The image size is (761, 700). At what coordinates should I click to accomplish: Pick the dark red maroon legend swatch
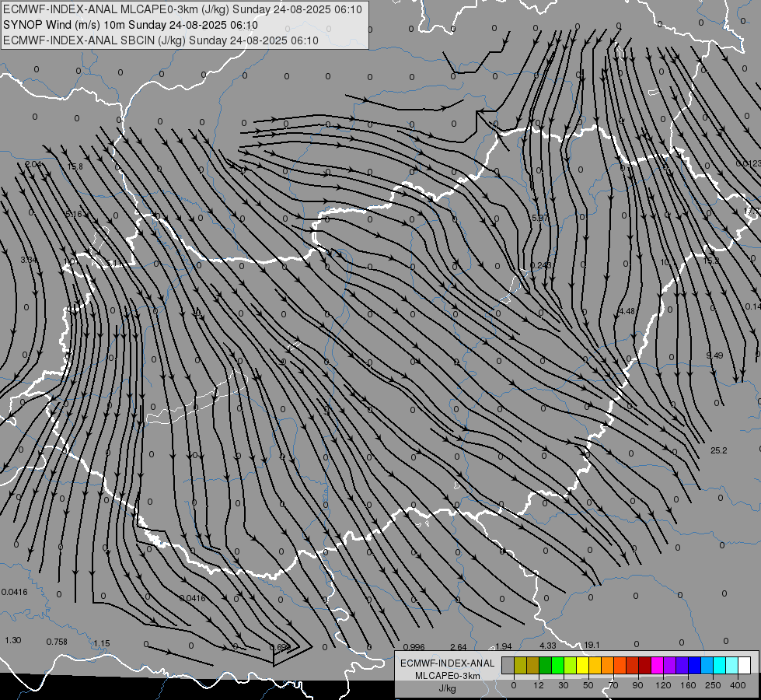(645, 665)
